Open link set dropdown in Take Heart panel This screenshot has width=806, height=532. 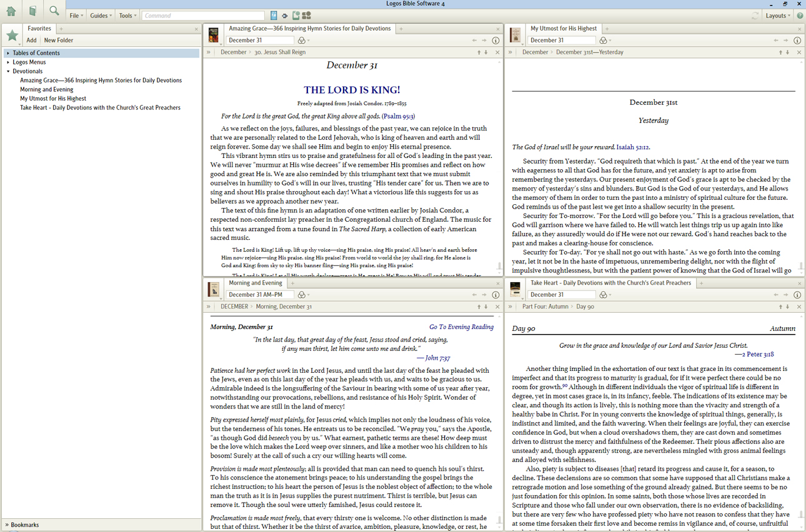point(605,295)
